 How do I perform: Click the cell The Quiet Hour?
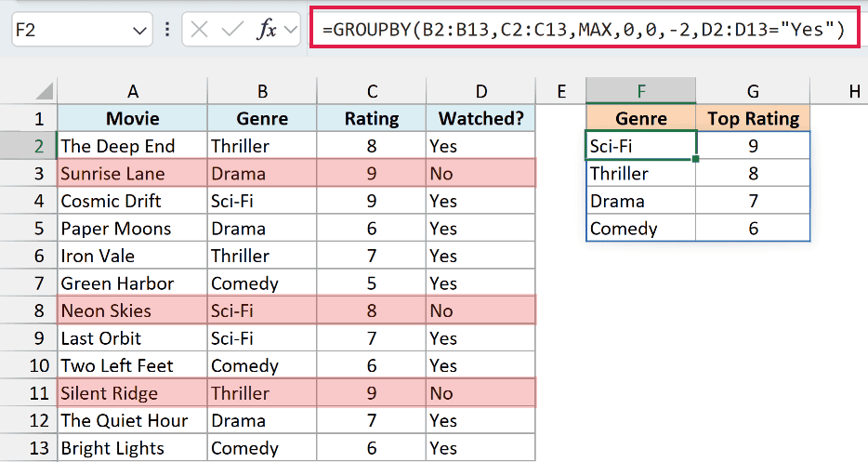point(132,420)
